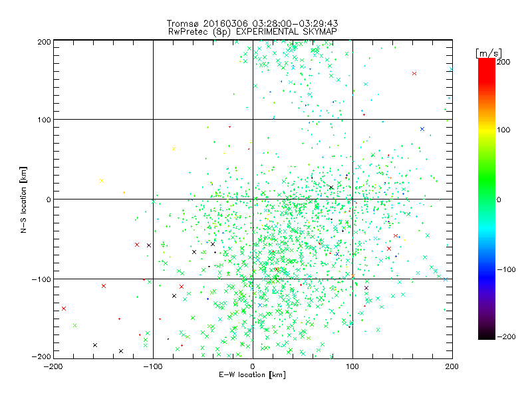Pick the black bottom end of the colorbar

pos(487,334)
